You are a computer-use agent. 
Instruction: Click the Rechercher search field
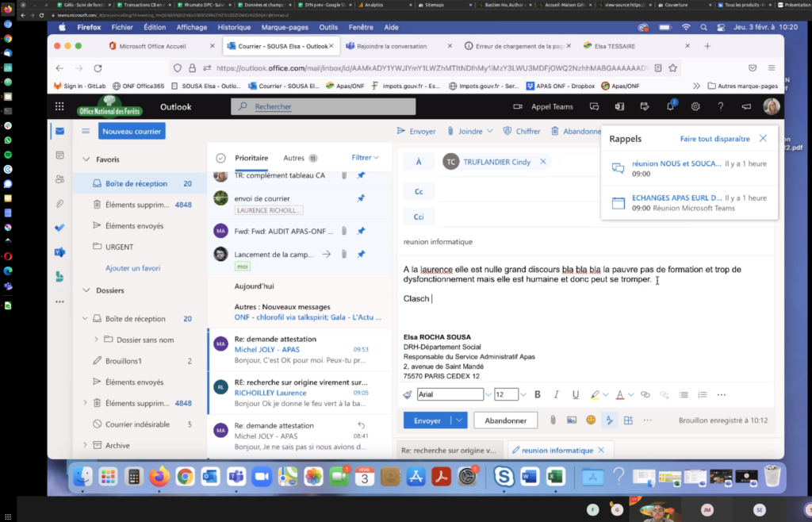point(324,106)
